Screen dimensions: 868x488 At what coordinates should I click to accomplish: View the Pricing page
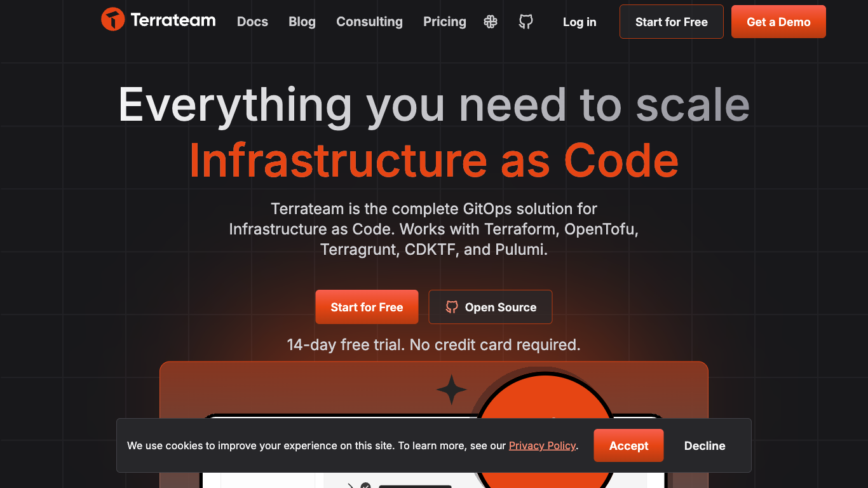[x=445, y=22]
